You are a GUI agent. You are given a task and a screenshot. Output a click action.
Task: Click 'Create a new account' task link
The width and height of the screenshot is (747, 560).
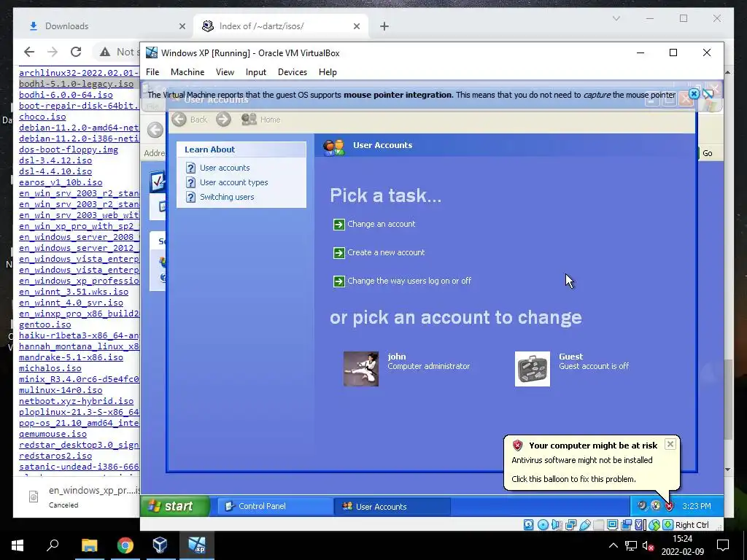386,252
